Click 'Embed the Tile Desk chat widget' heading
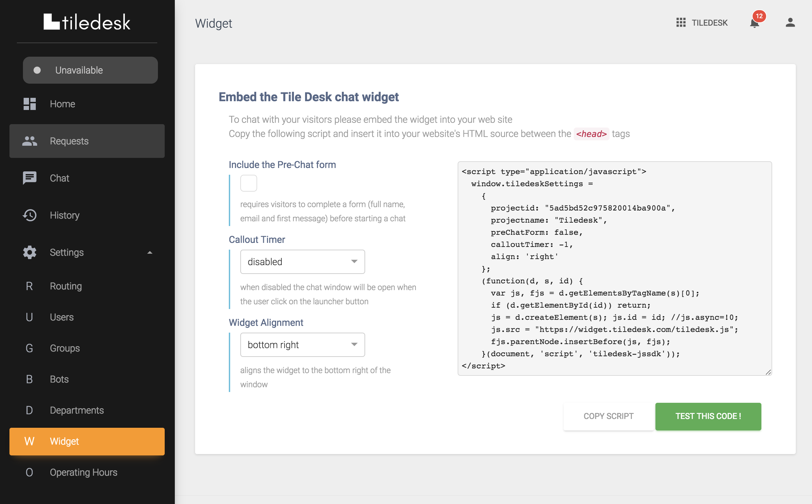This screenshot has height=504, width=812. coord(308,97)
